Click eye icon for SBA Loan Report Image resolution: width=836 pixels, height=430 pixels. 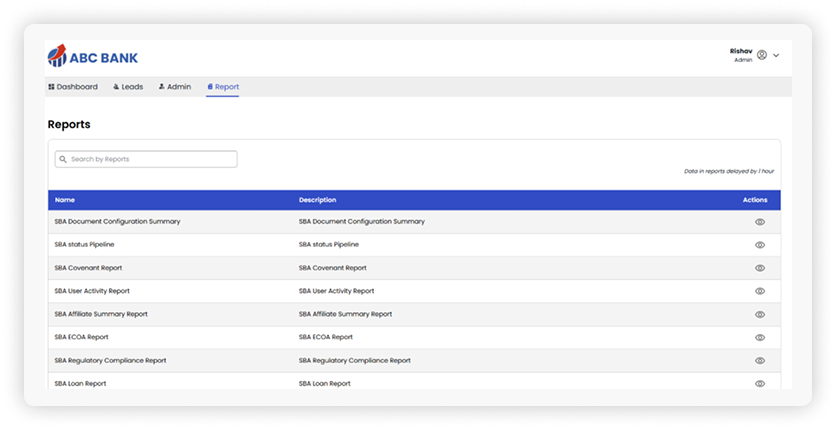760,383
